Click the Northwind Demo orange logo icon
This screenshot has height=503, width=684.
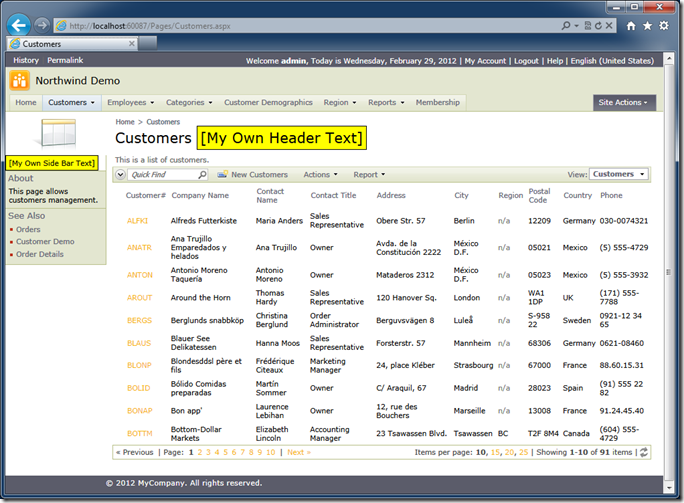20,81
